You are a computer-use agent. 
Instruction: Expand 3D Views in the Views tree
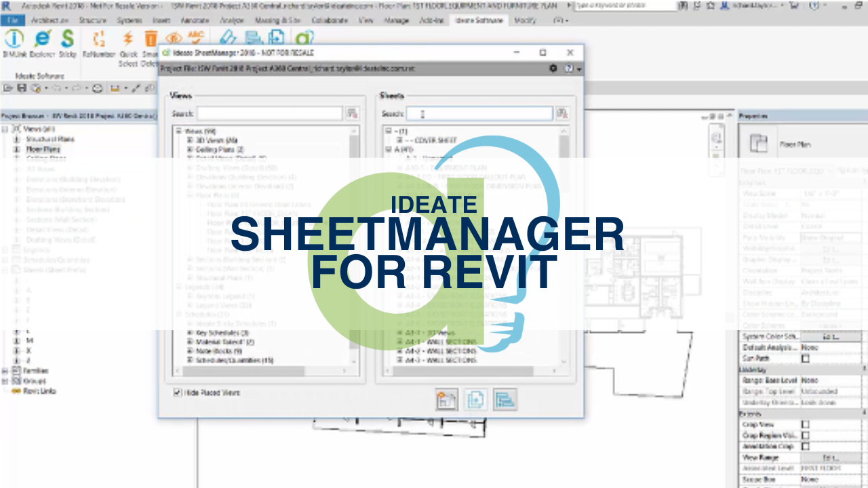[x=189, y=140]
